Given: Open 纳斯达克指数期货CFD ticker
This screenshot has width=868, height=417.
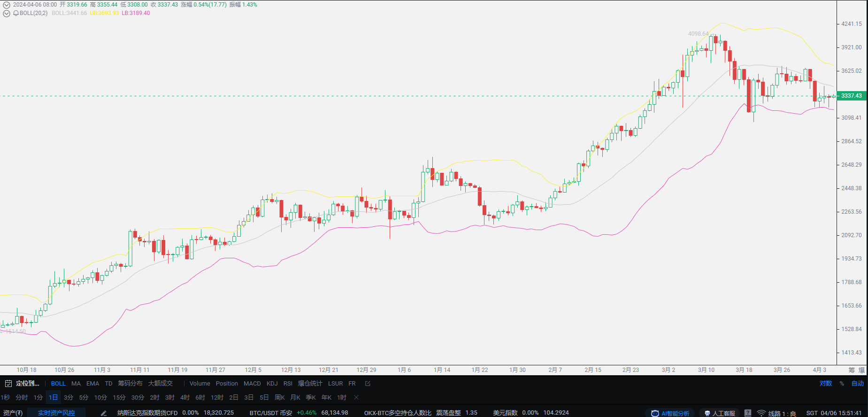Looking at the screenshot, I should (x=147, y=413).
